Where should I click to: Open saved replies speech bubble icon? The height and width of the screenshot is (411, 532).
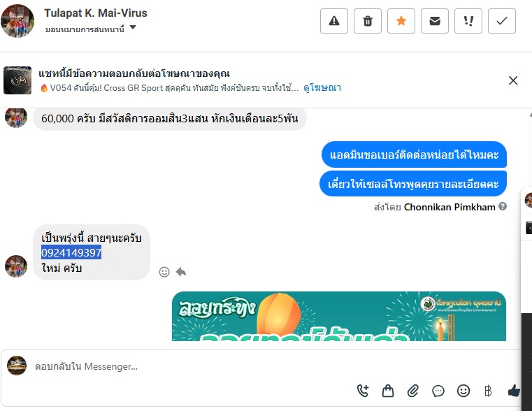click(438, 391)
